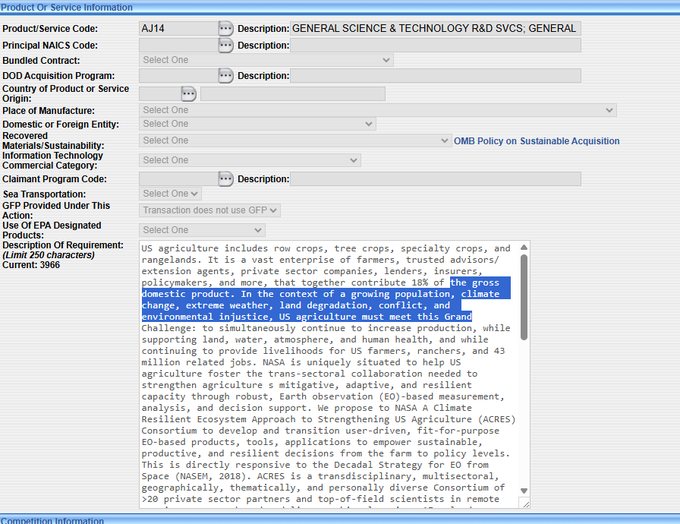Expand the Bundled Contract dropdown
The height and width of the screenshot is (524, 680).
click(266, 60)
